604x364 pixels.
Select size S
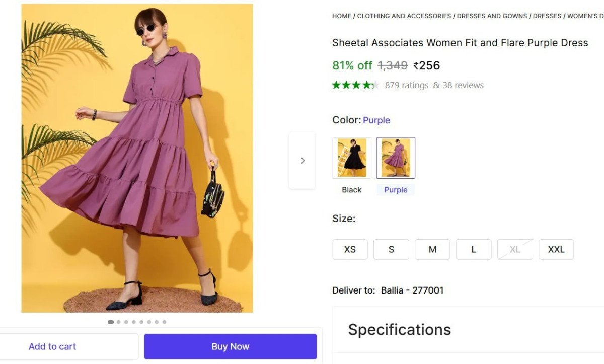391,249
